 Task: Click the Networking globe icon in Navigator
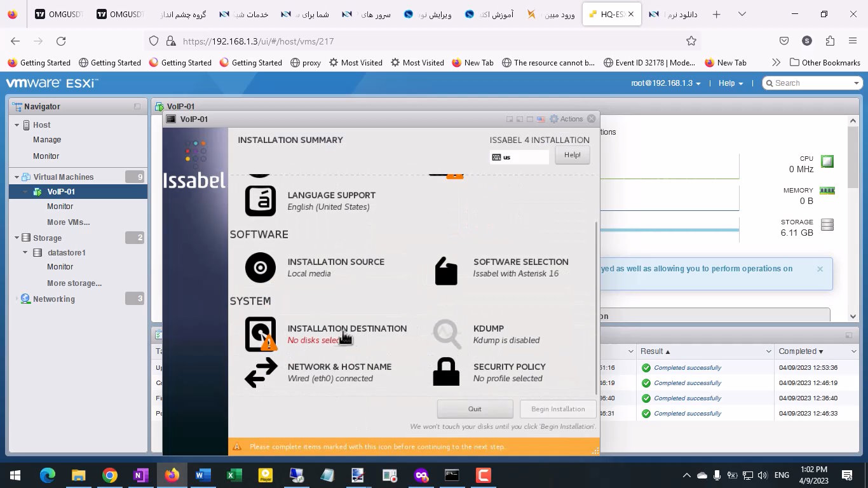[x=25, y=299]
